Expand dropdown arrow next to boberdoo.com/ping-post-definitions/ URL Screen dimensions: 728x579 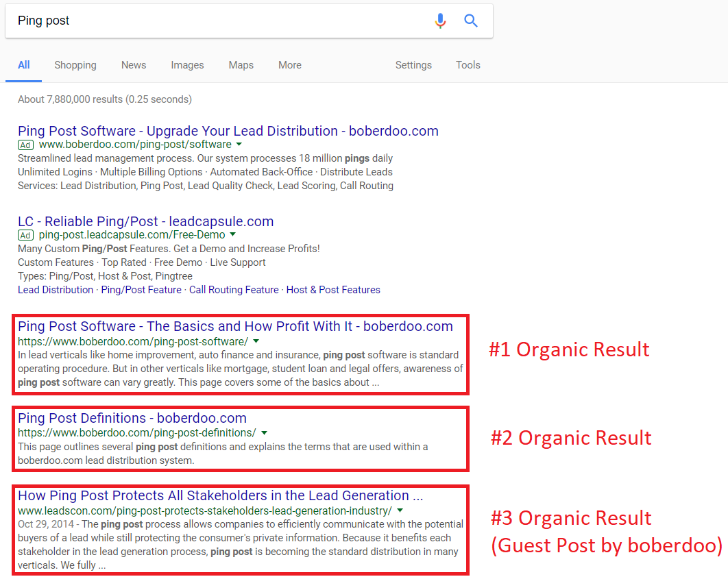tap(264, 433)
